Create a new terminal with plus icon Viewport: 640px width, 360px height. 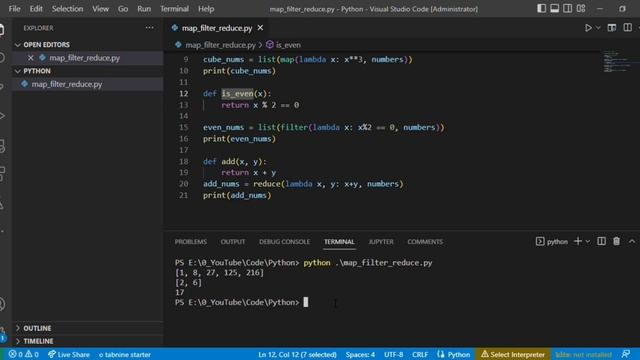coord(578,241)
